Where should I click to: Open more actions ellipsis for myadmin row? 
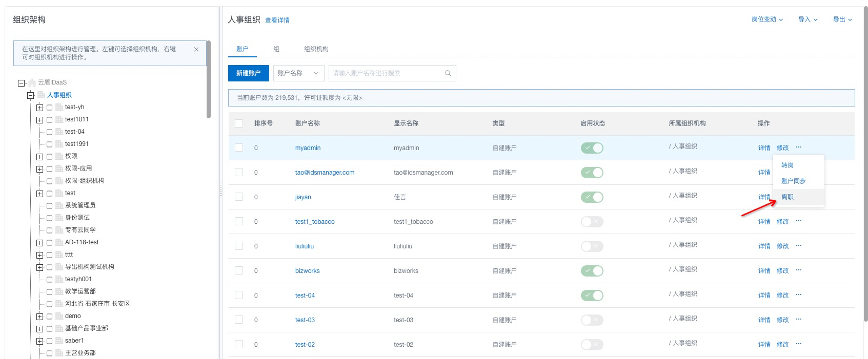[798, 147]
